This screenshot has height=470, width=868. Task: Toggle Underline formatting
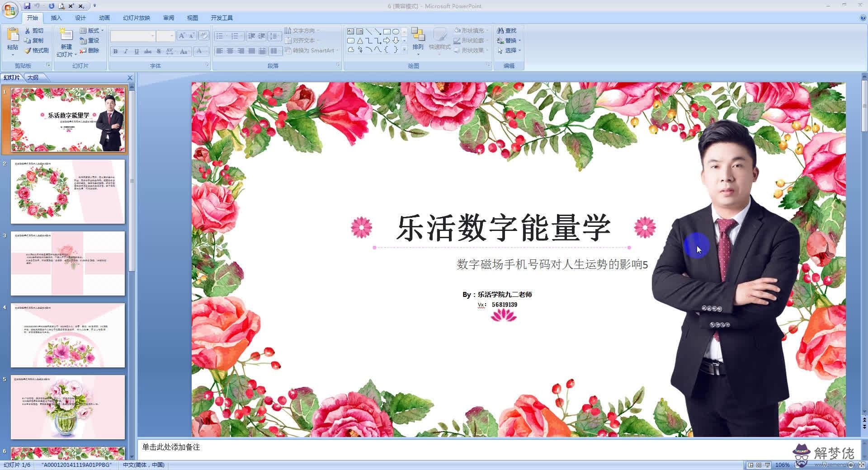point(137,52)
